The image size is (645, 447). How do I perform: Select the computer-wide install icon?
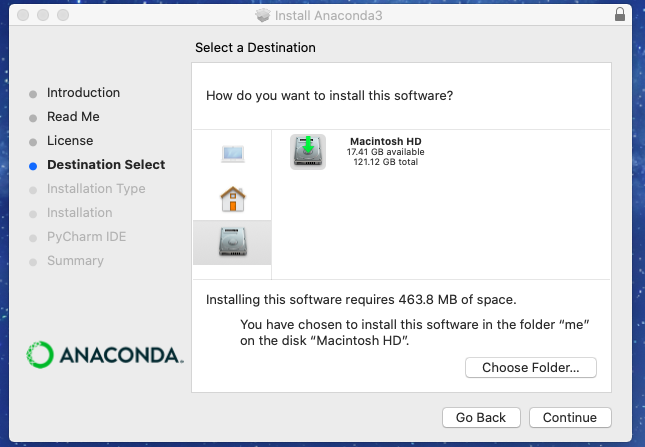point(232,153)
